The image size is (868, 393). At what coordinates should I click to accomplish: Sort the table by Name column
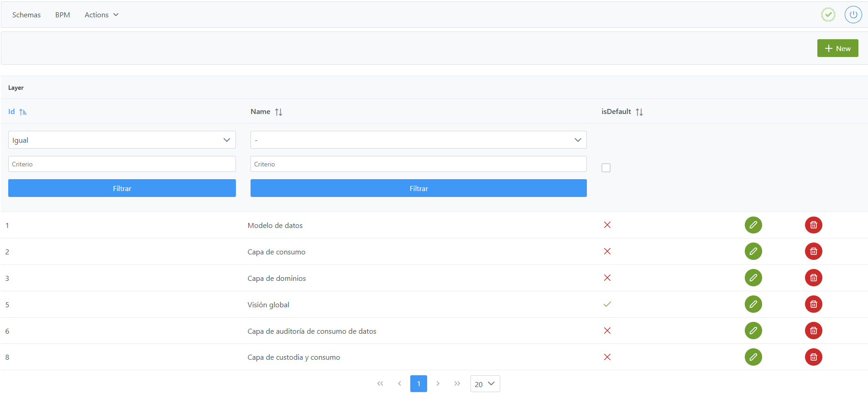click(x=278, y=112)
